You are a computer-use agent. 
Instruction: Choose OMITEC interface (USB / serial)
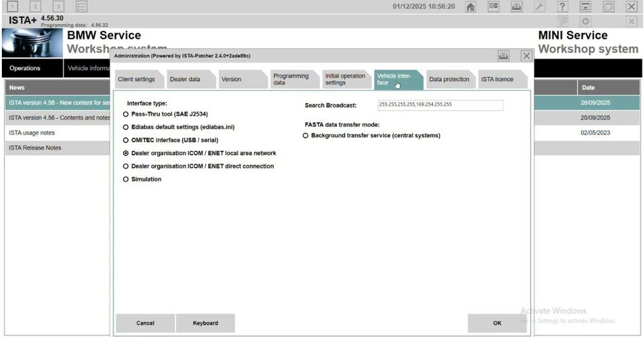tap(171, 140)
